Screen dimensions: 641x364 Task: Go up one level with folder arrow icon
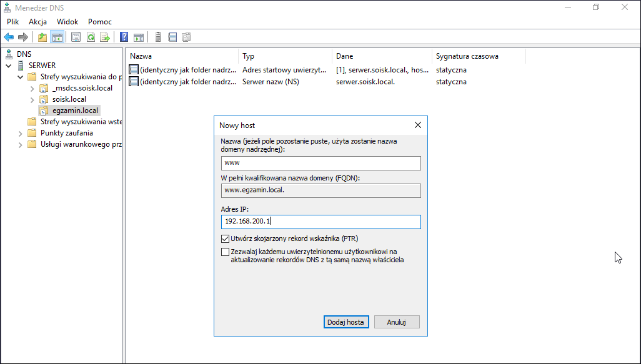click(42, 37)
